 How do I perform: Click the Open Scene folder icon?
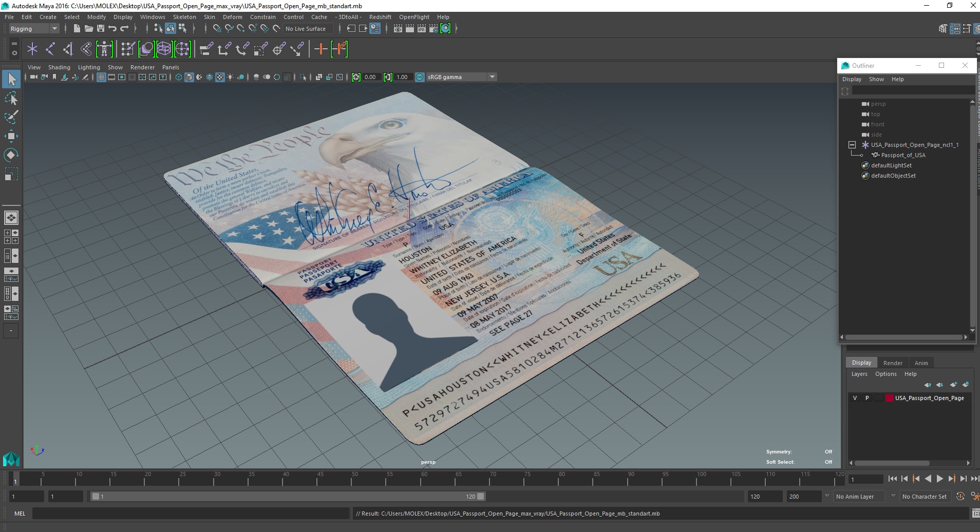(88, 29)
